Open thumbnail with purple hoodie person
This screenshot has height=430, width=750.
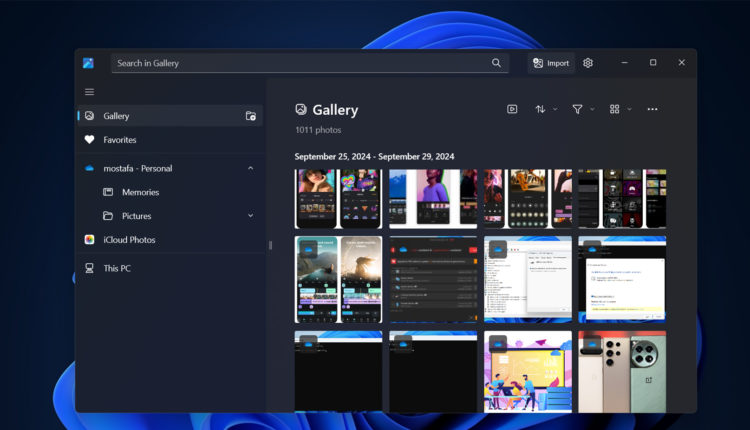pyautogui.click(x=433, y=198)
